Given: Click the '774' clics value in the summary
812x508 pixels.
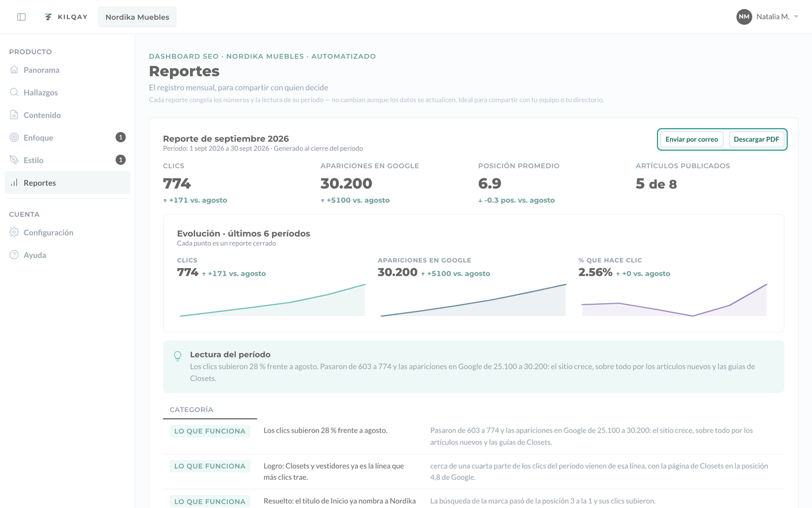Looking at the screenshot, I should point(177,183).
